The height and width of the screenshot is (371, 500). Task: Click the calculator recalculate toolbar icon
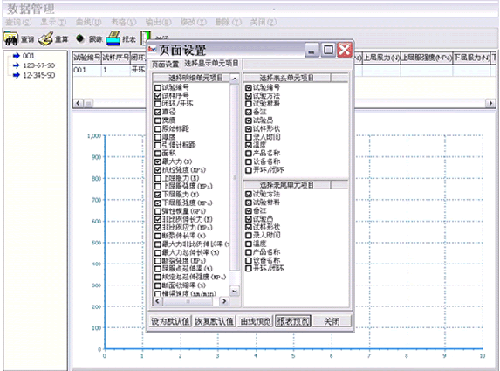[45, 39]
